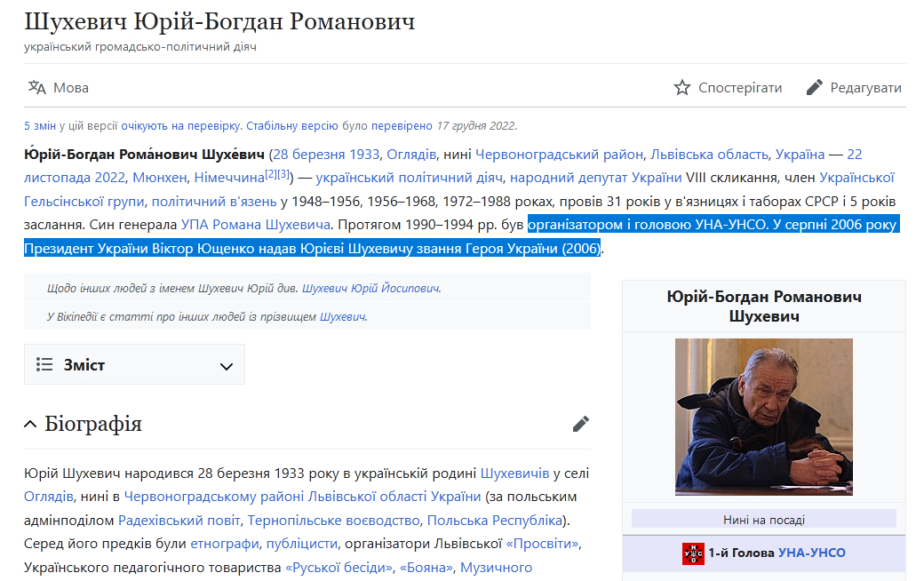Open the language translation icon next to Мова
Viewport: 924px width, 581px height.
[x=37, y=88]
